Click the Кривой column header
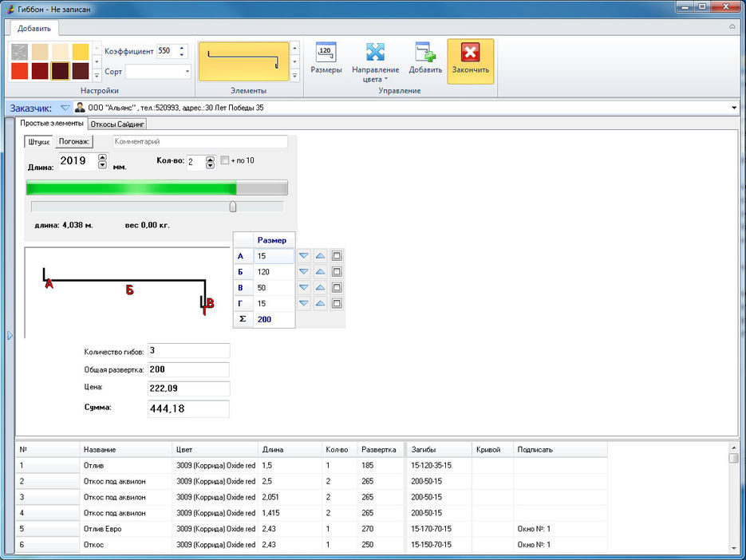Viewport: 746px width, 560px height. click(492, 450)
